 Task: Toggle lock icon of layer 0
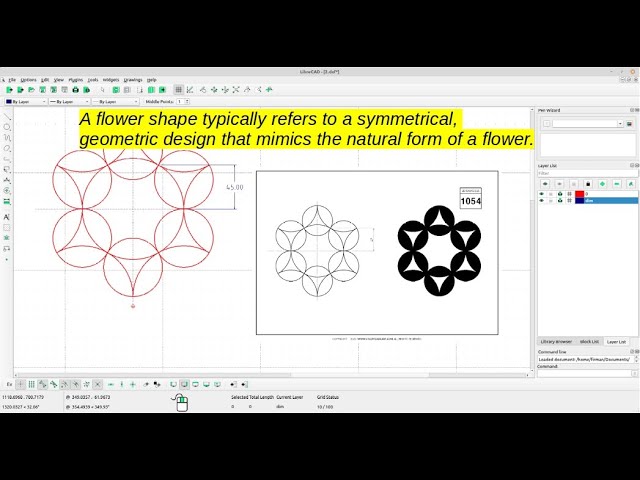pyautogui.click(x=551, y=194)
